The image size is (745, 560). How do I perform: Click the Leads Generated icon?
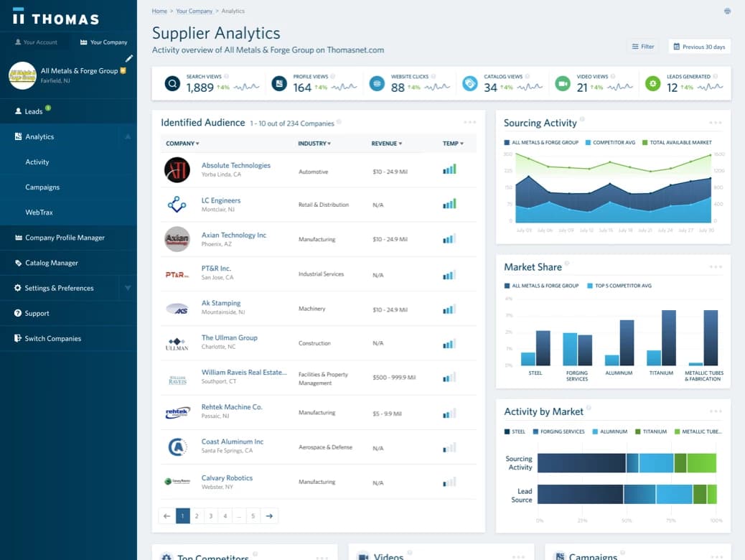(x=653, y=84)
